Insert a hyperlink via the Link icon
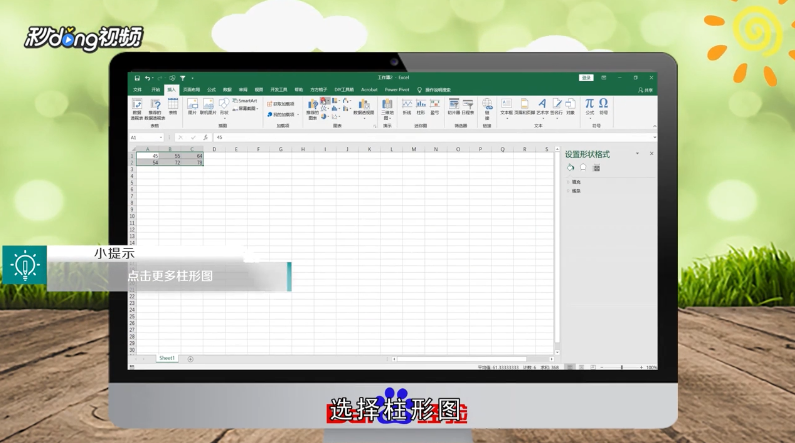This screenshot has height=443, width=795. point(487,108)
